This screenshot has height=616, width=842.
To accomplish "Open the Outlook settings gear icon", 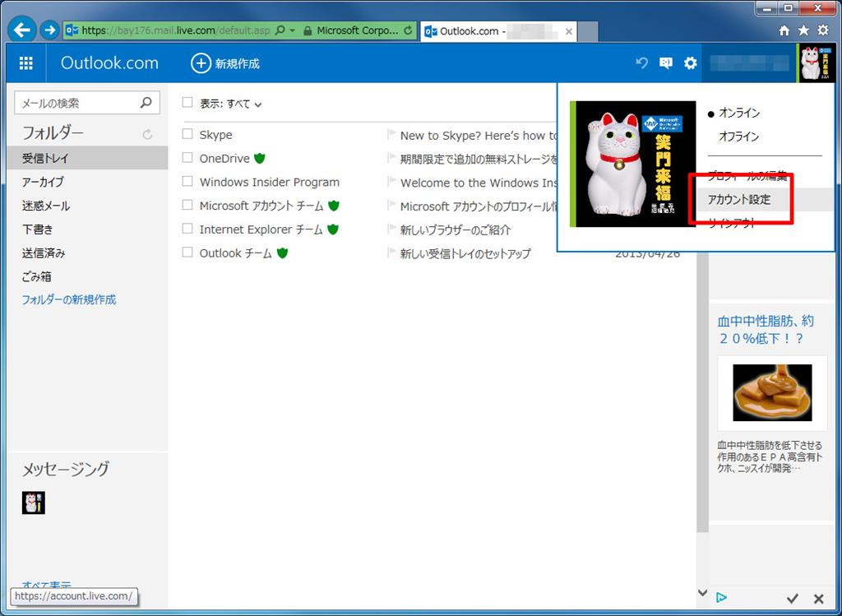I will [691, 63].
